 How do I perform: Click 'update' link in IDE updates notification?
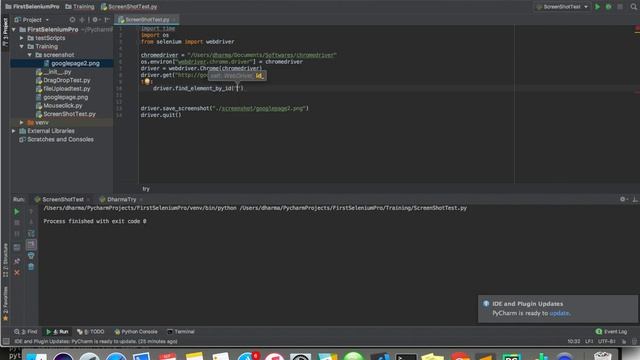point(559,313)
